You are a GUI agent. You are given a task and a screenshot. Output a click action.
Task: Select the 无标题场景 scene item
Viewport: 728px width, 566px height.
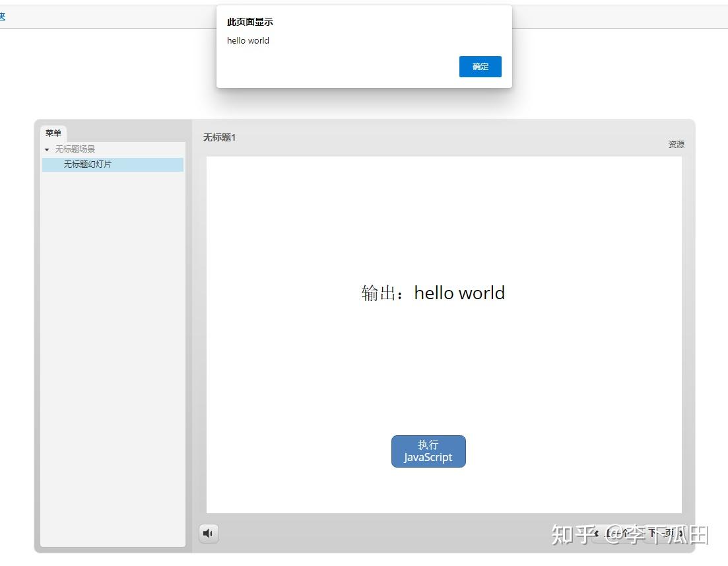tap(75, 149)
